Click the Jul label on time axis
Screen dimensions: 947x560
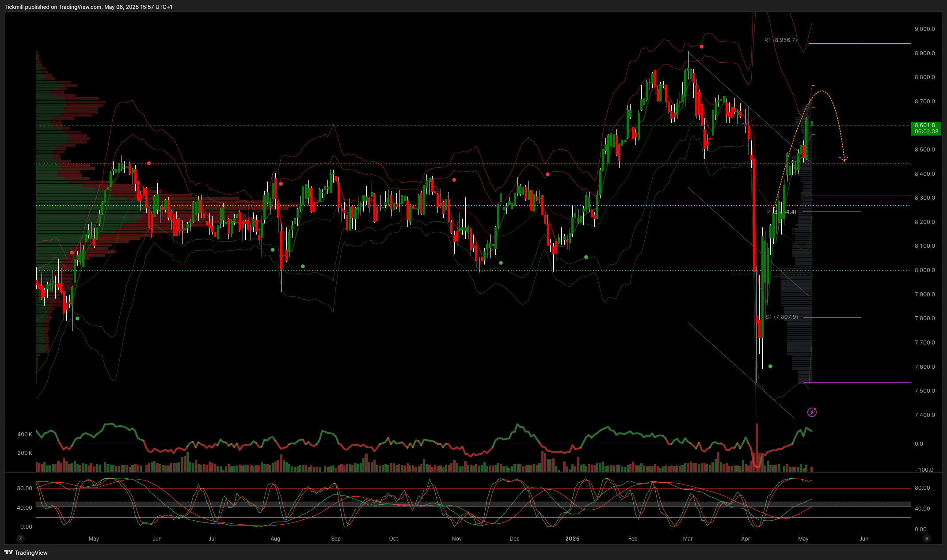tap(212, 539)
